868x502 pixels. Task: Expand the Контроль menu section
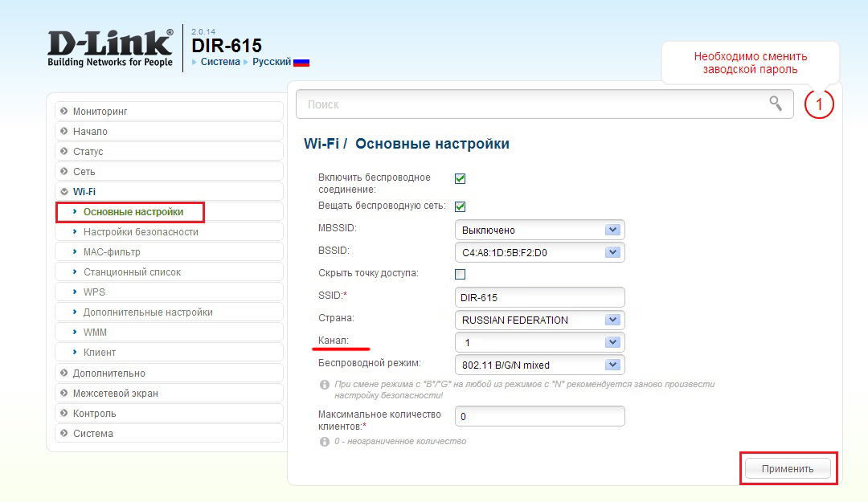pyautogui.click(x=169, y=414)
